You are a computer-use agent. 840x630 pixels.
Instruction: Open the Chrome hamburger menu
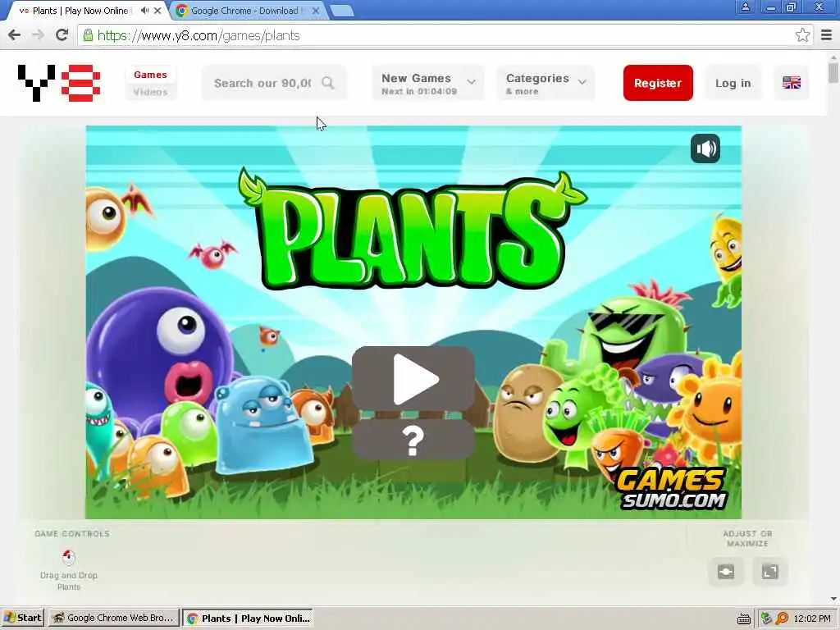(x=827, y=35)
